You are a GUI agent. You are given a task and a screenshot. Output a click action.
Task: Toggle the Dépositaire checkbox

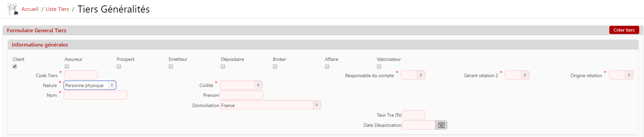coord(223,66)
